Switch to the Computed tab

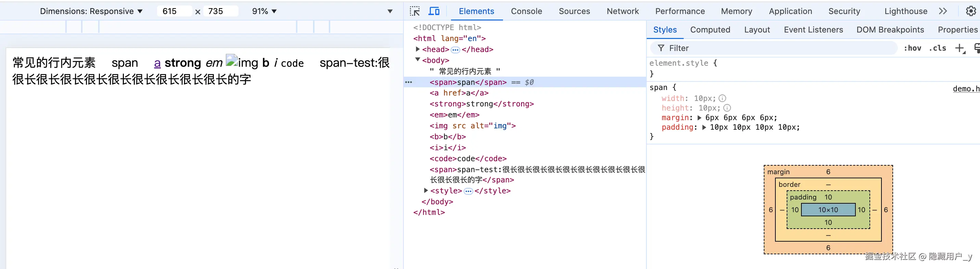coord(710,30)
